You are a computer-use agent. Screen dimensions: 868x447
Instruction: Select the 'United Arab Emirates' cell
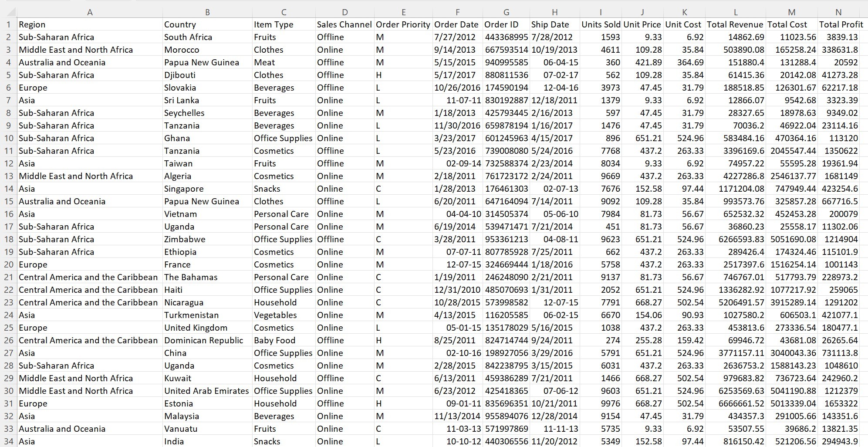[207, 391]
